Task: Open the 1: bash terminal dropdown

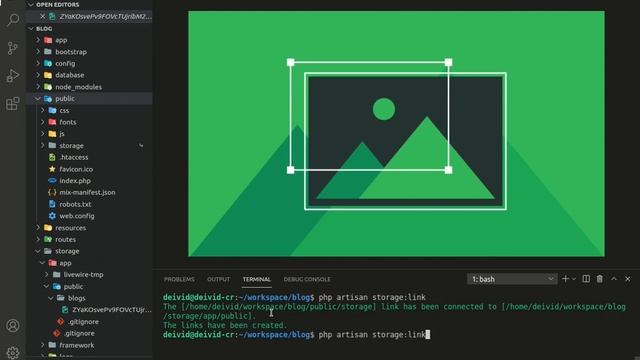Action: [x=512, y=279]
